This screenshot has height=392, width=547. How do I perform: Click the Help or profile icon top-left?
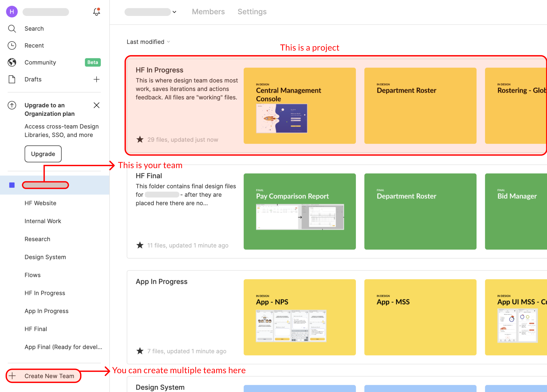click(12, 11)
